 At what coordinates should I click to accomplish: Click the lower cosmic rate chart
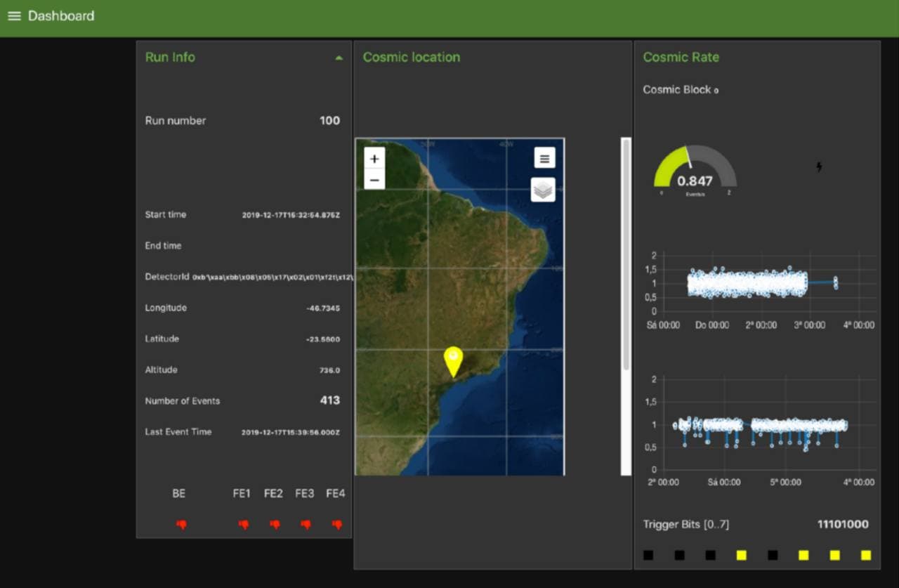tap(762, 430)
